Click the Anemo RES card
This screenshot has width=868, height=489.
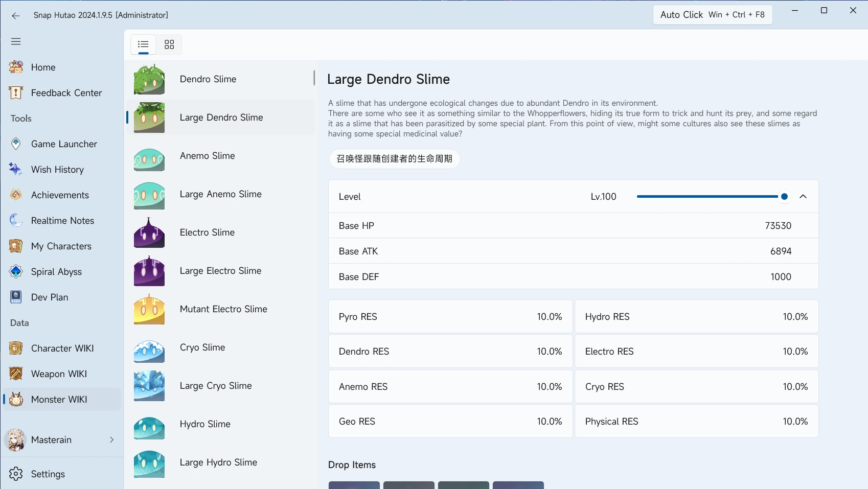click(x=450, y=387)
